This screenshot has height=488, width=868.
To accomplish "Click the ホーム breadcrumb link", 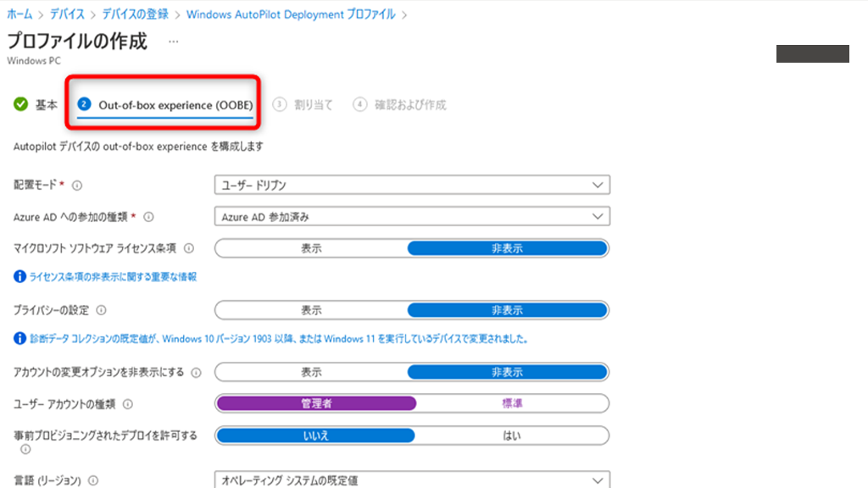I will [x=19, y=14].
